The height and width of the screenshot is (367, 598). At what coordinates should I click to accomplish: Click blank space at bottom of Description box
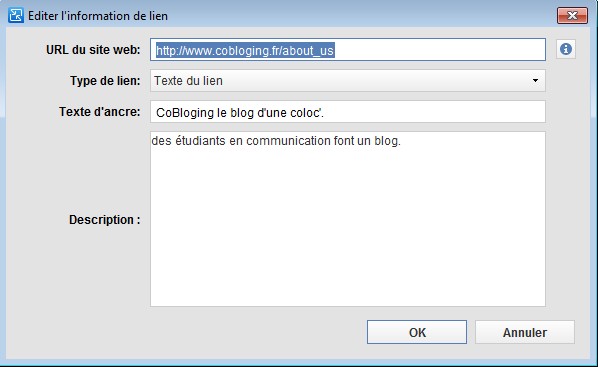click(x=347, y=282)
